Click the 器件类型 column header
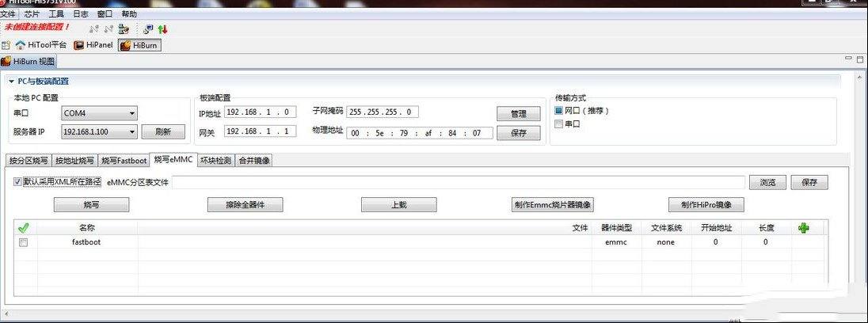 (616, 227)
